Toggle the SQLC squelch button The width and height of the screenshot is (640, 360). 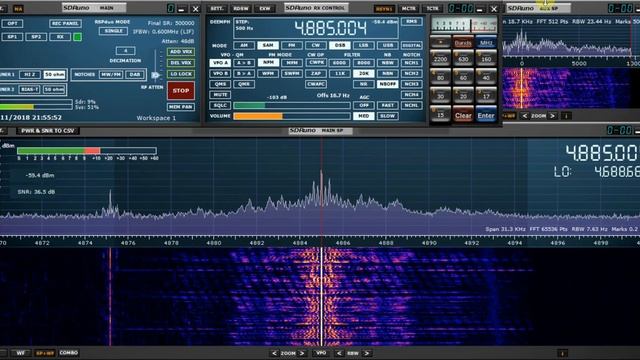[x=220, y=105]
